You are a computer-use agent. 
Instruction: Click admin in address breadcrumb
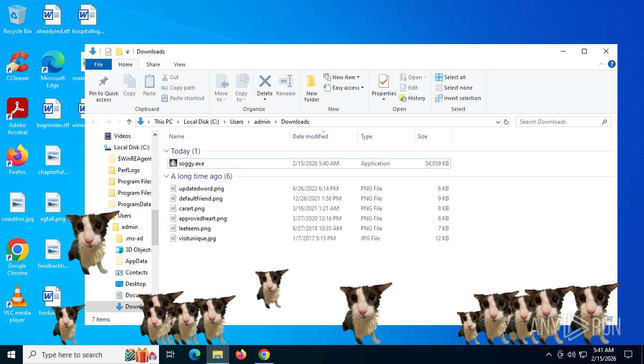pos(262,122)
